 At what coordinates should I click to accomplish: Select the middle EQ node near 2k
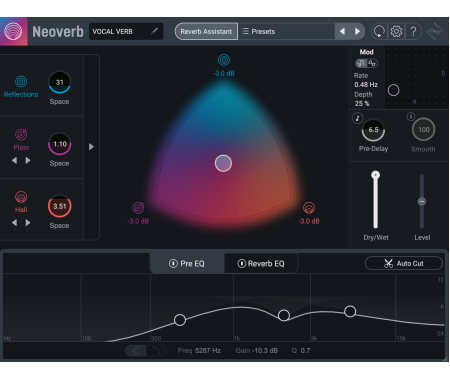(x=284, y=315)
